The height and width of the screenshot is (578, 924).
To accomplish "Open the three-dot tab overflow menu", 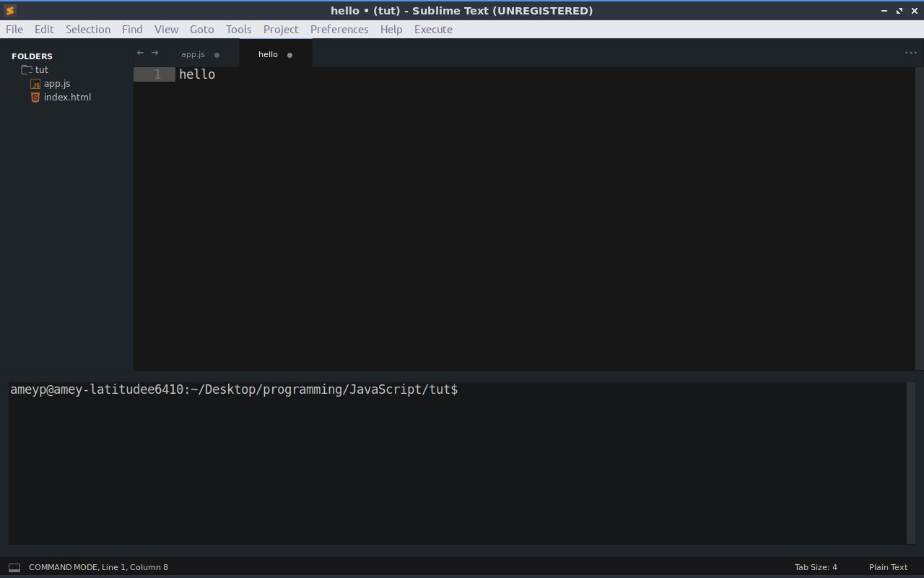I will 910,53.
